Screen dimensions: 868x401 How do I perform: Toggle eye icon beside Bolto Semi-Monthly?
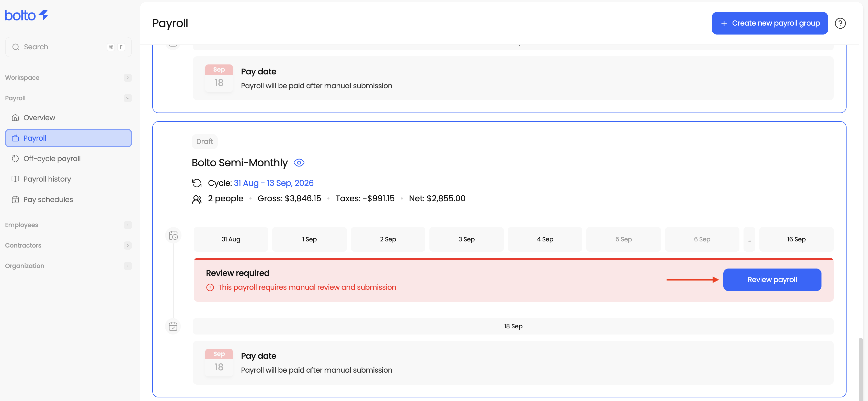tap(299, 163)
